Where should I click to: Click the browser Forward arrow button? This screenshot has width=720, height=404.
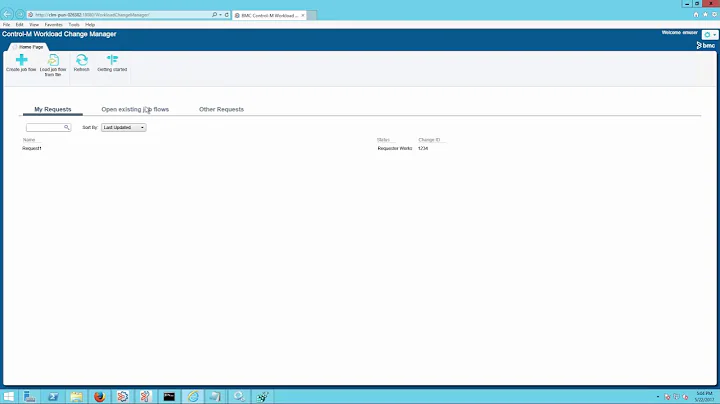20,14
